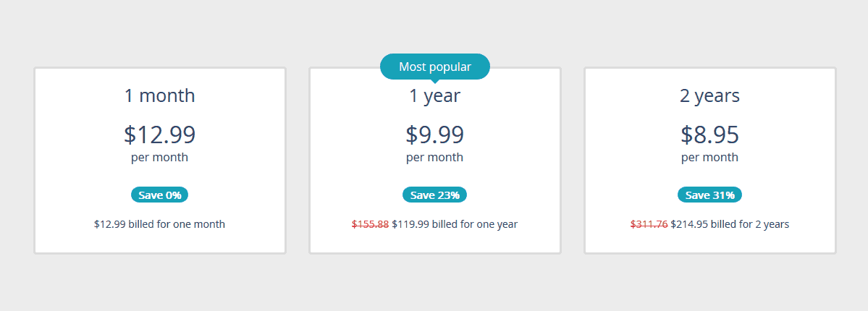Screen dimensions: 868x311
Task: Click the "1 year" plan heading
Action: [x=435, y=95]
